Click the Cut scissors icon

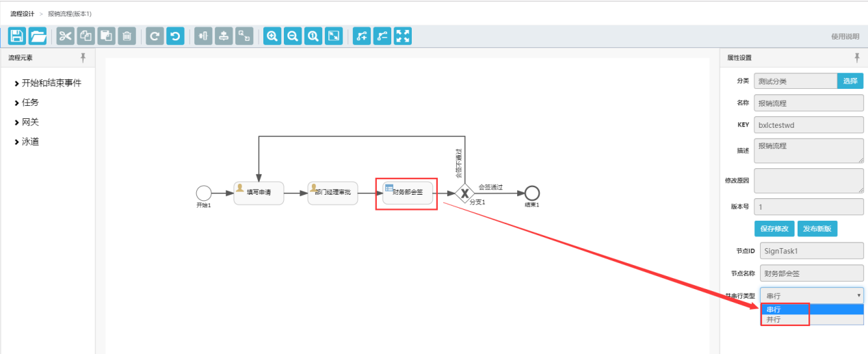pyautogui.click(x=65, y=36)
